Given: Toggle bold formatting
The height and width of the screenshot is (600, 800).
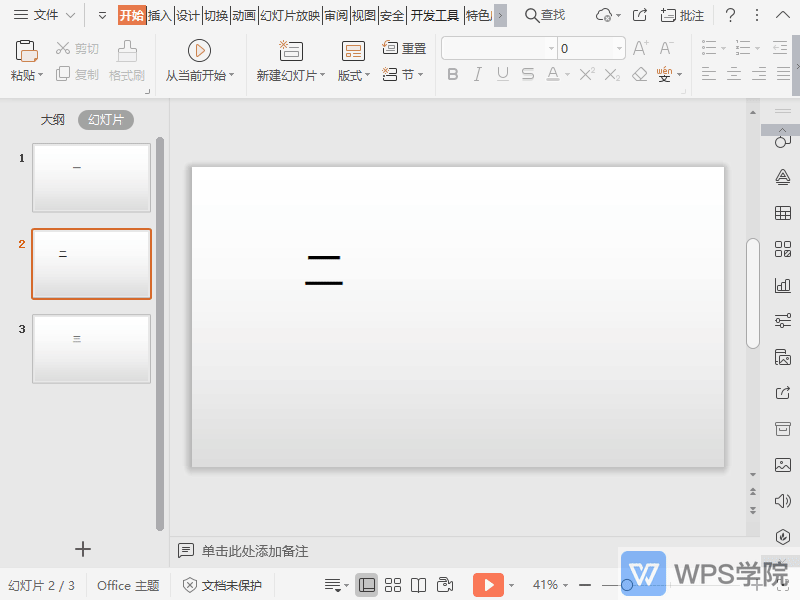Looking at the screenshot, I should point(452,75).
